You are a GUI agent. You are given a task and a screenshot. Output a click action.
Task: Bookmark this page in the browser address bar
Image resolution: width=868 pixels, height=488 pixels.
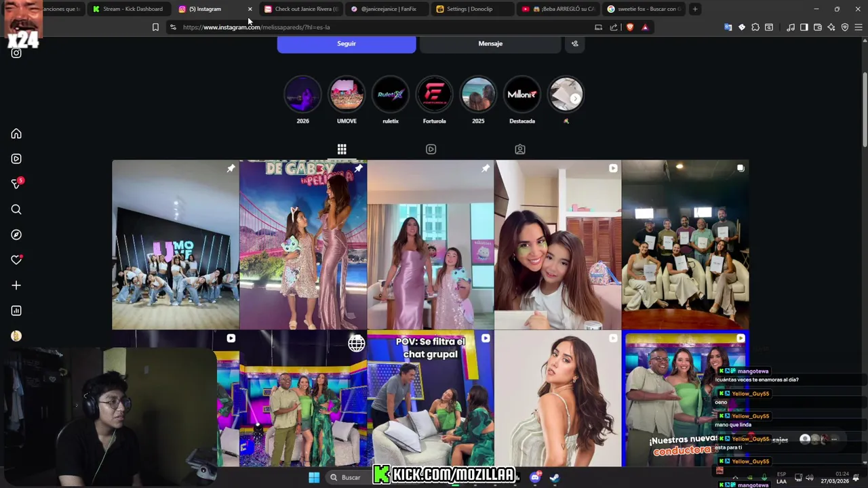155,27
